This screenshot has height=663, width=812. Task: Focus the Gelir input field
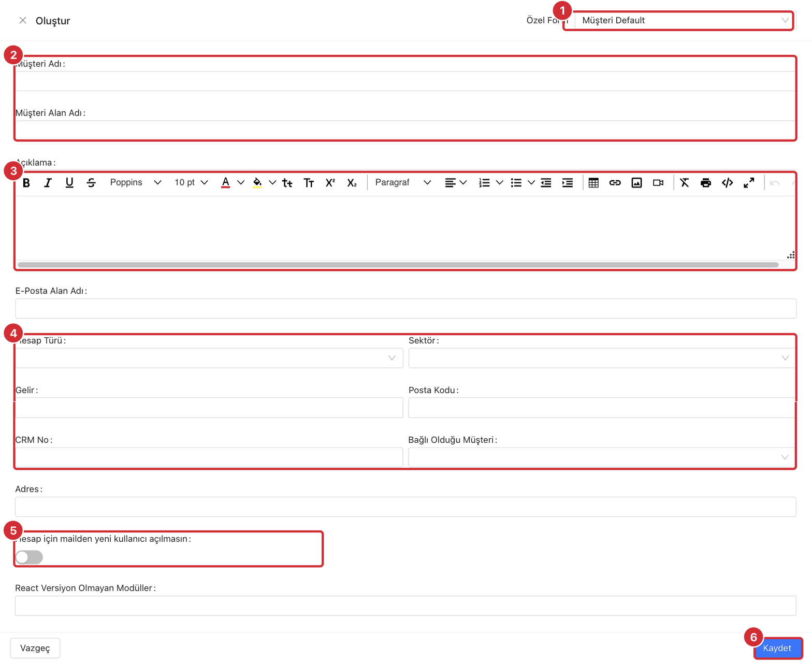click(209, 408)
